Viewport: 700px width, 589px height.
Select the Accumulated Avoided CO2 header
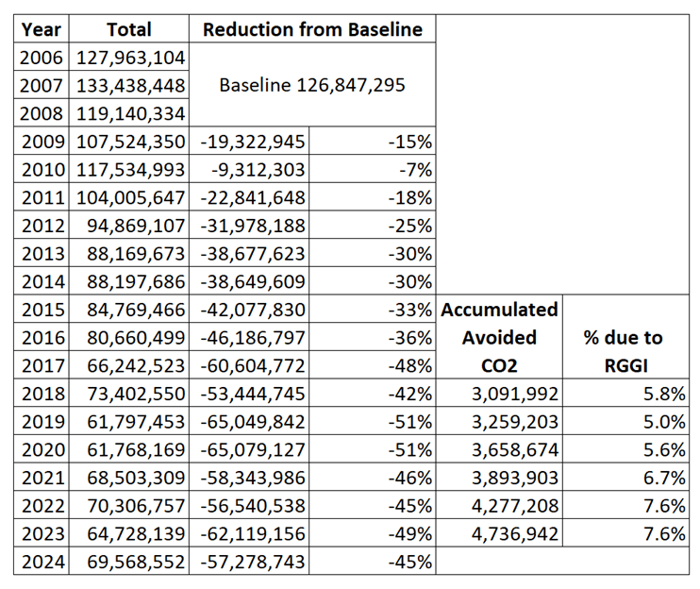[x=500, y=337]
